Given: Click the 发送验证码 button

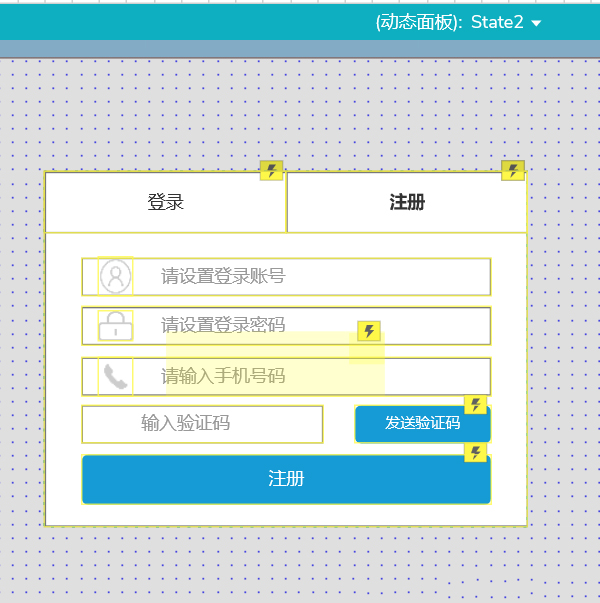Looking at the screenshot, I should click(x=423, y=424).
